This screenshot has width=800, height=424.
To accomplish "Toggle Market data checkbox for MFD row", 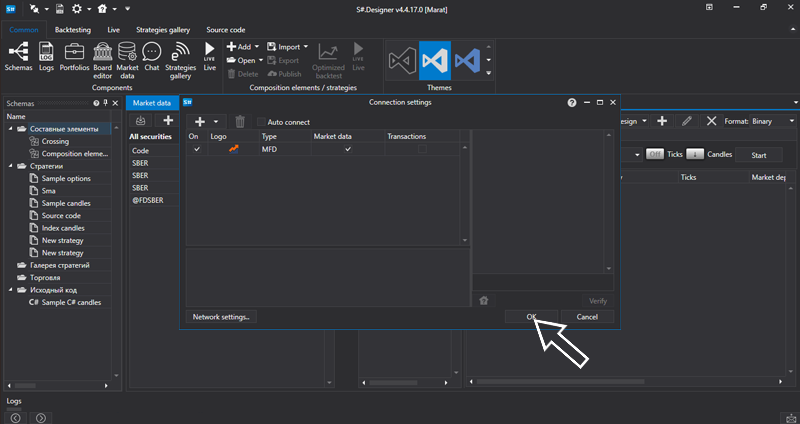I will click(x=348, y=149).
